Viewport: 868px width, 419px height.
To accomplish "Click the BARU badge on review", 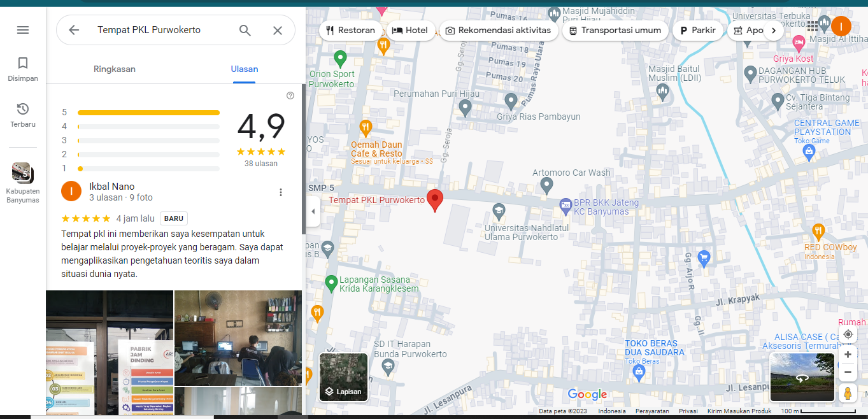I will (174, 218).
